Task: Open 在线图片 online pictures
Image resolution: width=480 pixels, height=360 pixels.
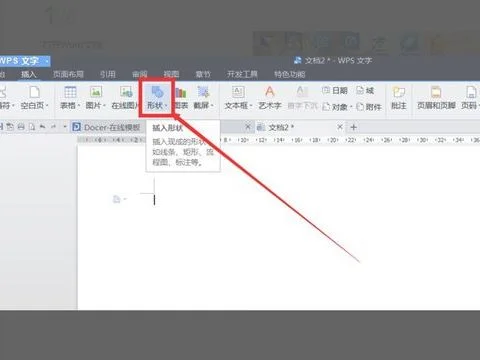Action: (x=126, y=98)
